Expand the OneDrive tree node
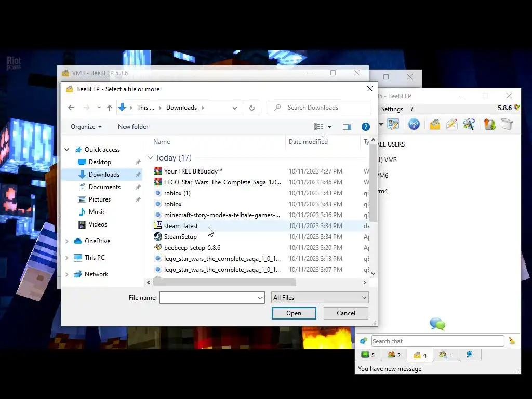532x399 pixels. (67, 241)
